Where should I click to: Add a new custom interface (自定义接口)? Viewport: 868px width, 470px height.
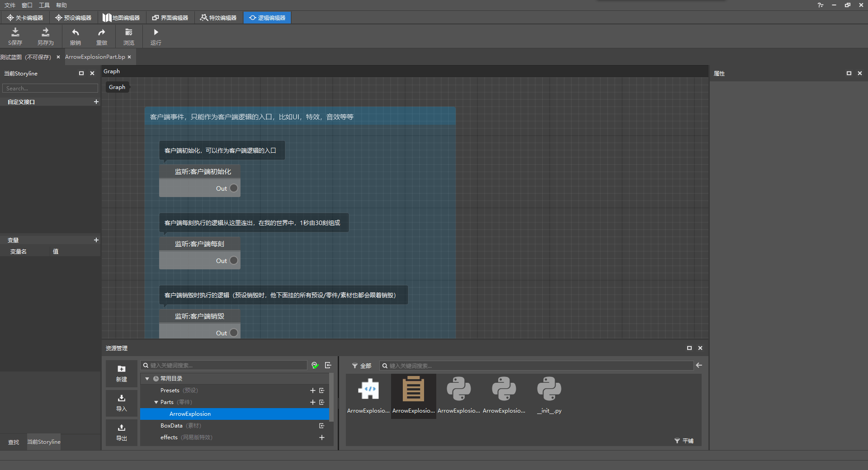click(x=96, y=102)
